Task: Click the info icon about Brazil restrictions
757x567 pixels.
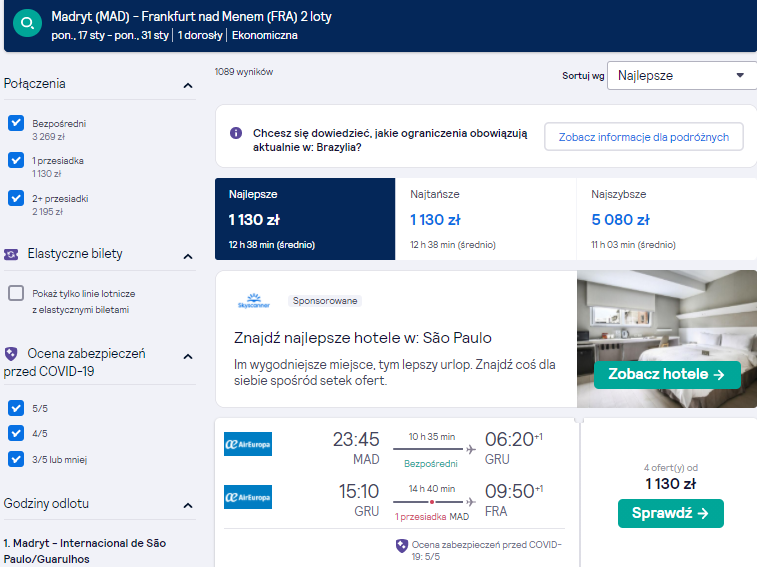Action: [x=236, y=133]
